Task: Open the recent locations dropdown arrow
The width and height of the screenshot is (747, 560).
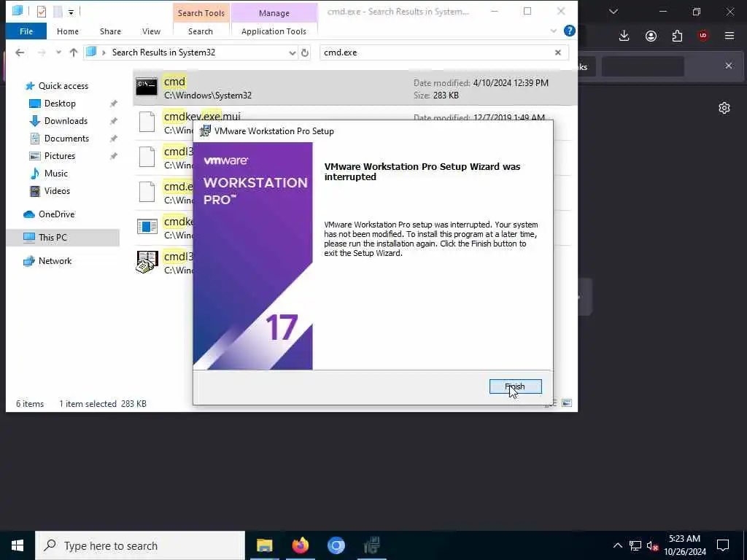Action: click(x=58, y=52)
